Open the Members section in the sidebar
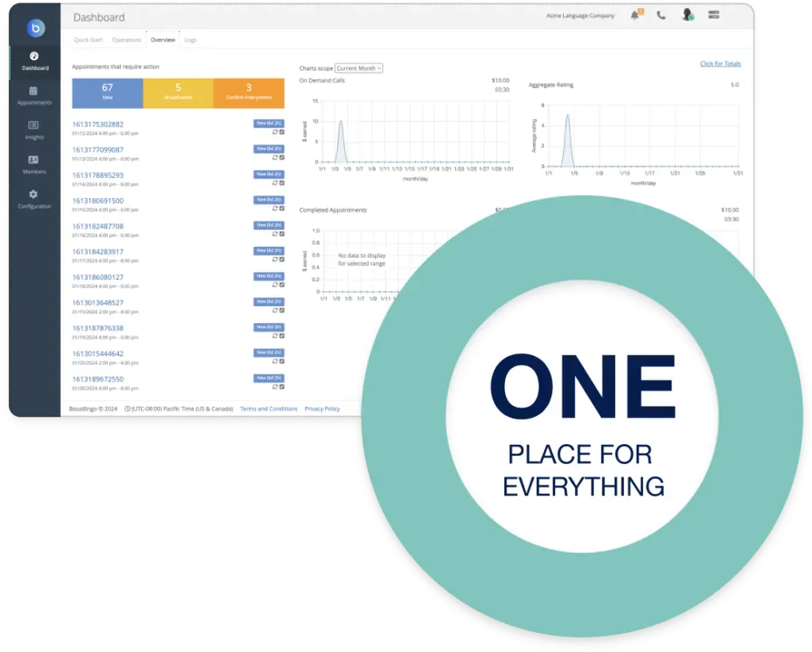The width and height of the screenshot is (812, 652). tap(35, 165)
